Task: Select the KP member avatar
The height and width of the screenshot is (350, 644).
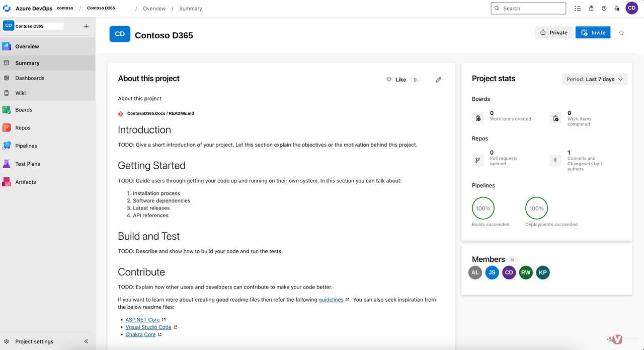Action: coord(543,272)
